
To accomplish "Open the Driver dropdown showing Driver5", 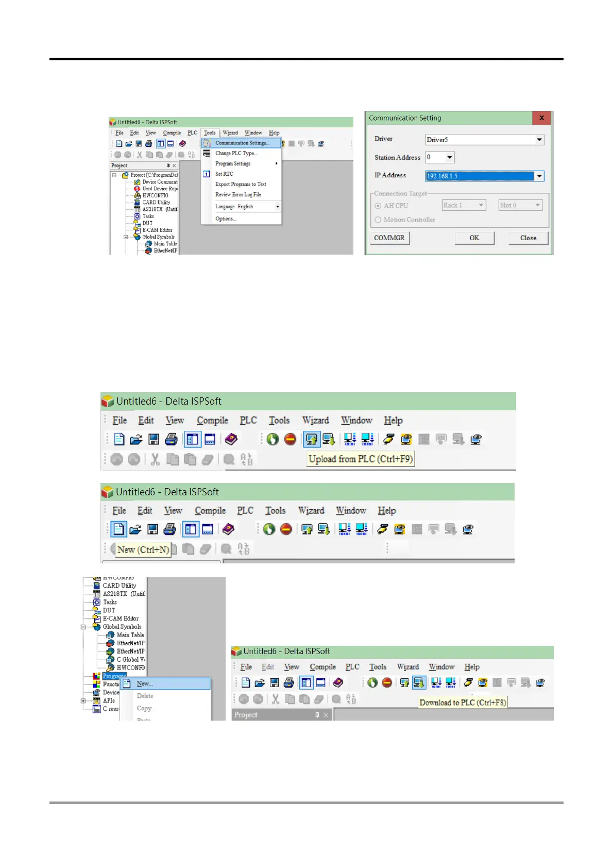I will click(x=539, y=140).
